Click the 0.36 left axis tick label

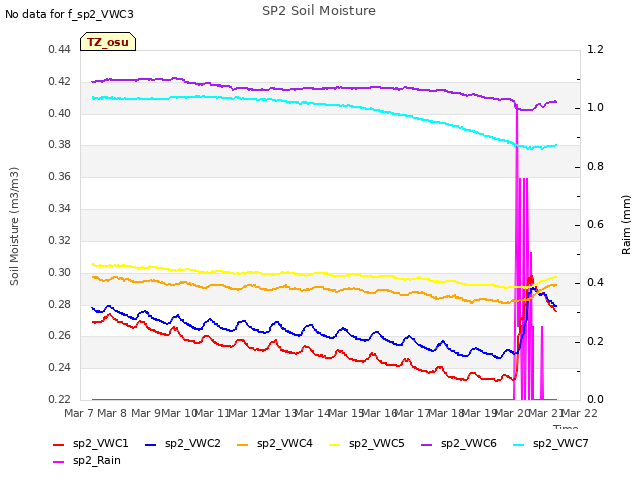[59, 176]
